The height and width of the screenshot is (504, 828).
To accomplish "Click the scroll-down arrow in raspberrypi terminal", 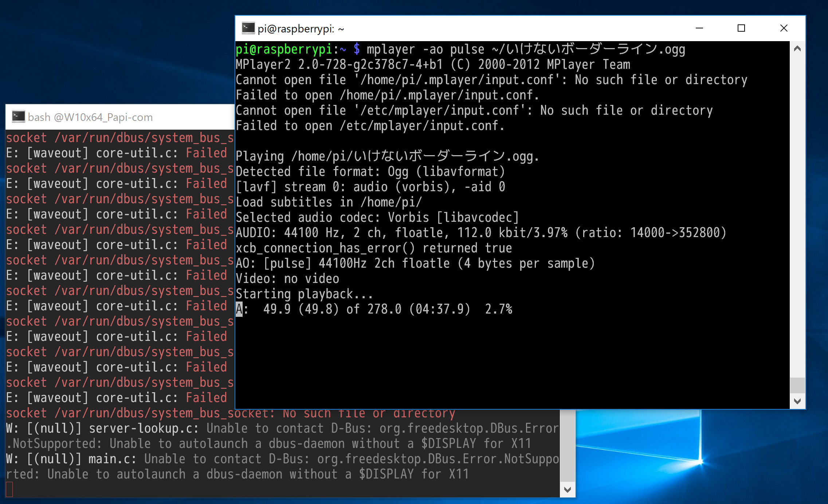I will tap(797, 401).
